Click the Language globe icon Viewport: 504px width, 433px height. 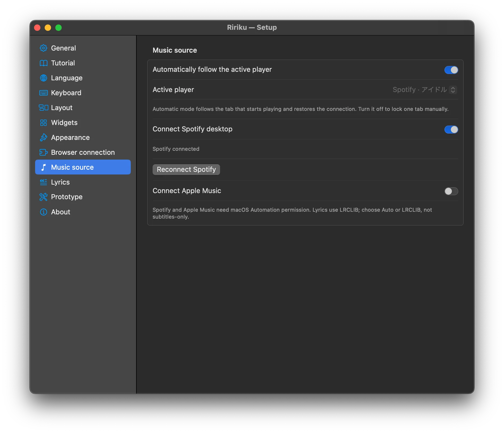[43, 78]
